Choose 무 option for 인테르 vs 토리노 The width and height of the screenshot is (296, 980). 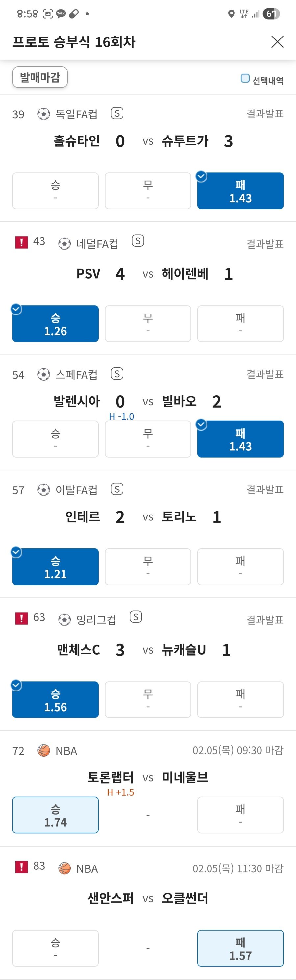[148, 566]
